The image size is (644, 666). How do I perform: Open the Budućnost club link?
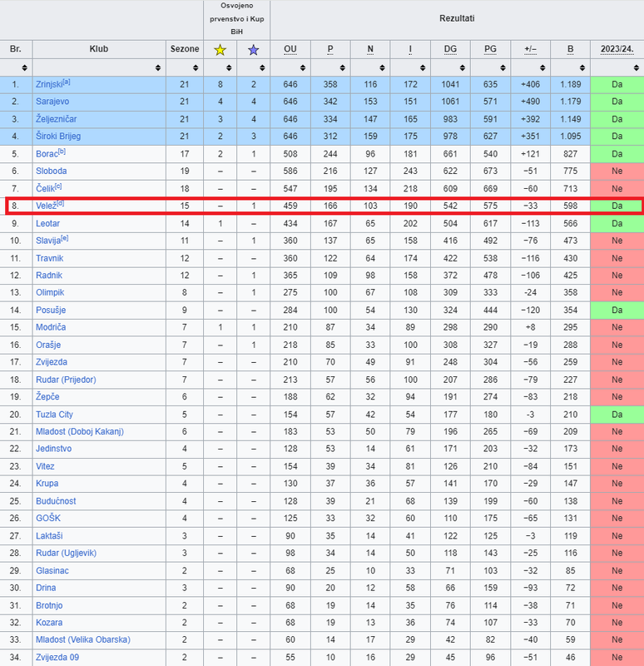tap(56, 501)
